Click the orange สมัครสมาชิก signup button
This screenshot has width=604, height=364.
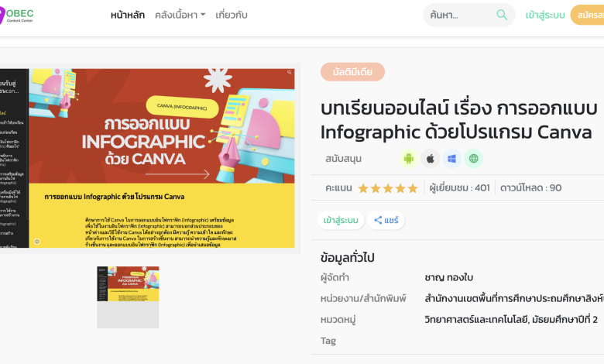pyautogui.click(x=587, y=15)
